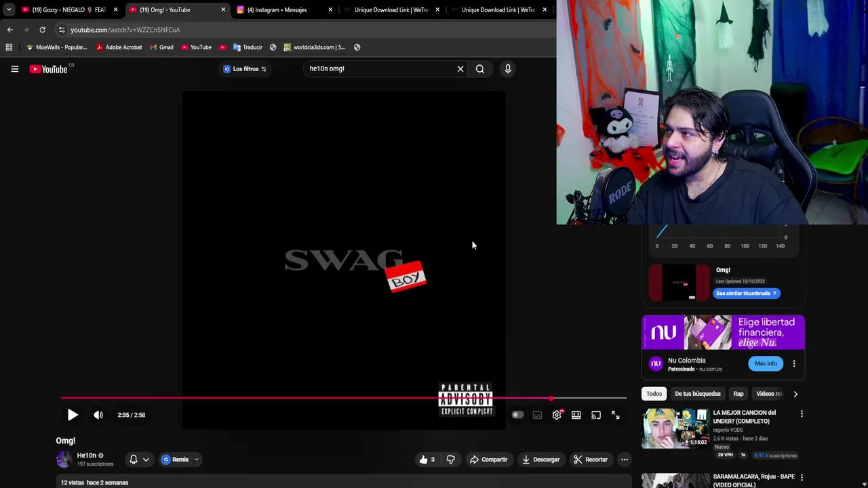Share the video with Compartir
Screen dimensions: 868x488
[x=488, y=460]
